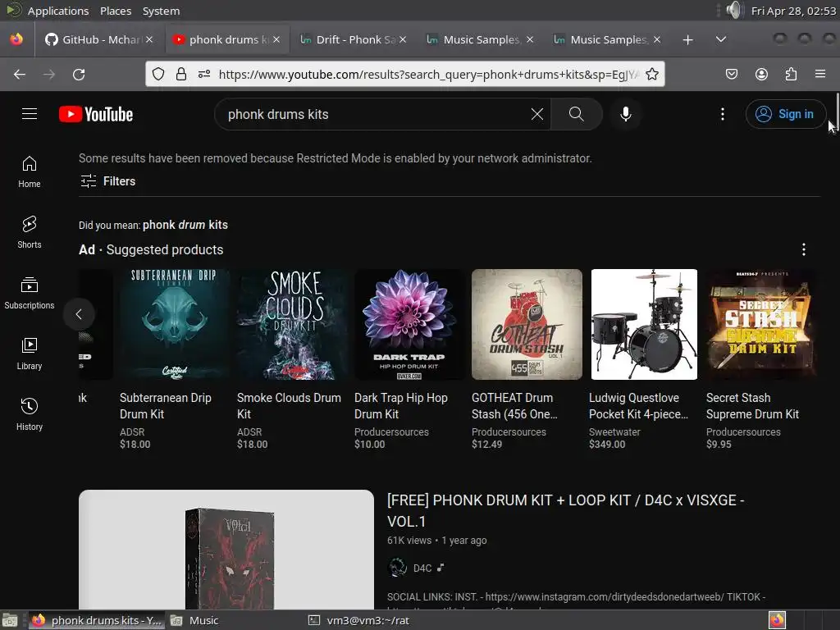This screenshot has height=630, width=840.
Task: Open YouTube settings three-dot menu
Action: coord(722,114)
